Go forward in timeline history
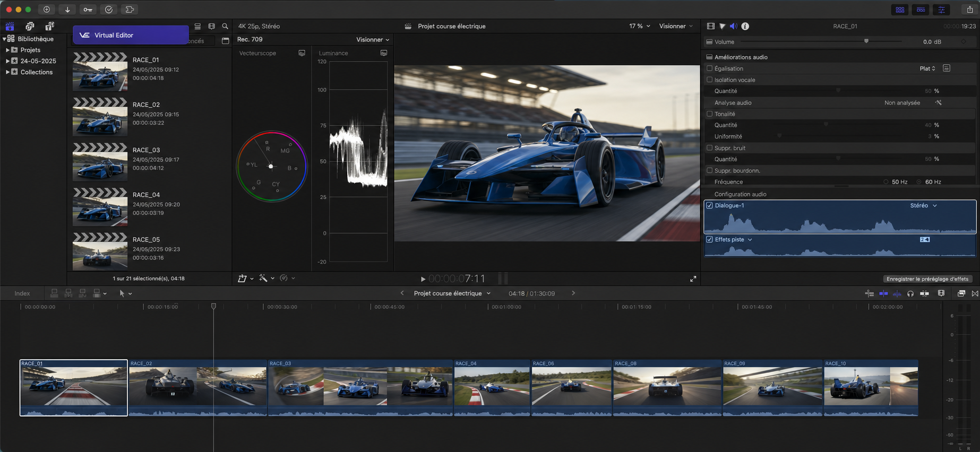The width and height of the screenshot is (980, 452). (x=573, y=293)
